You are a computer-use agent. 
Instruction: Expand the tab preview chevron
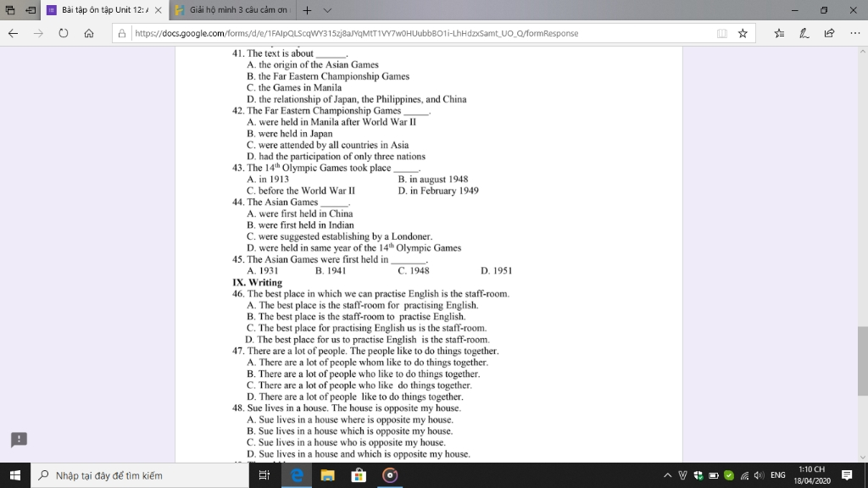[327, 10]
